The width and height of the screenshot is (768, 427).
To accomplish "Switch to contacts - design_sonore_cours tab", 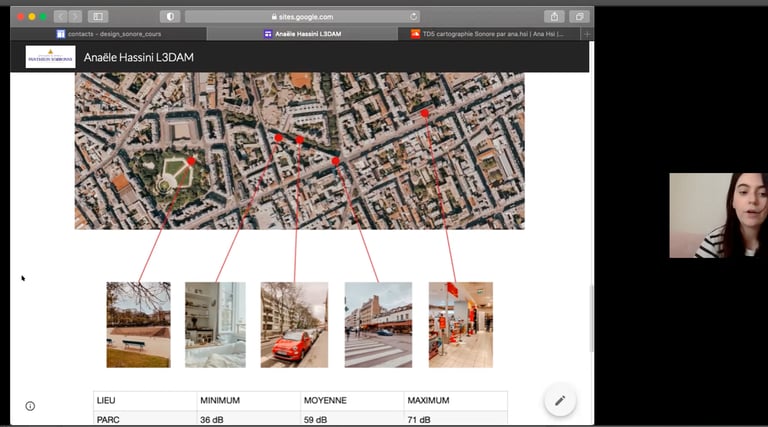I will 109,34.
